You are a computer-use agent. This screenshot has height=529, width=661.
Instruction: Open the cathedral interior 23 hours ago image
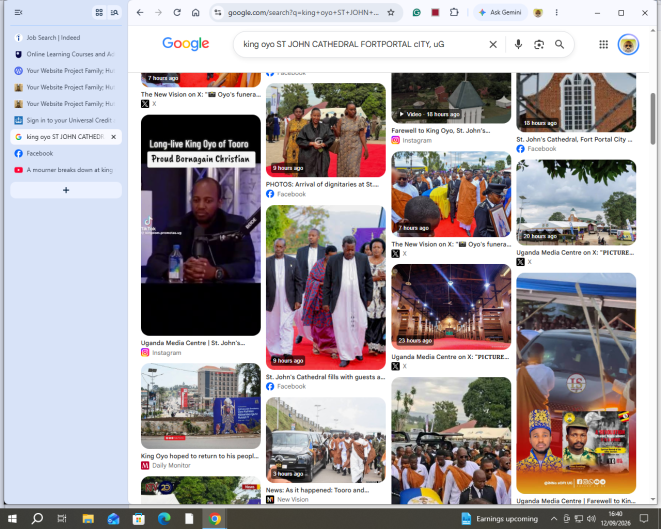pyautogui.click(x=451, y=307)
